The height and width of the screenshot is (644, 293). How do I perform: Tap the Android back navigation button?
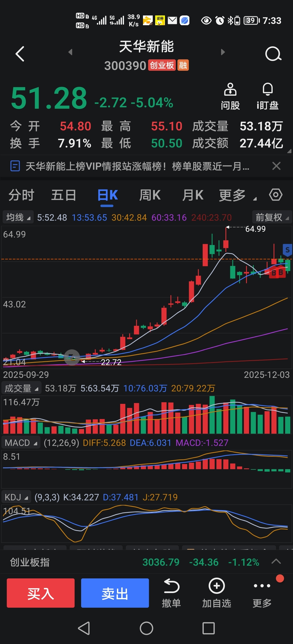(x=84, y=628)
